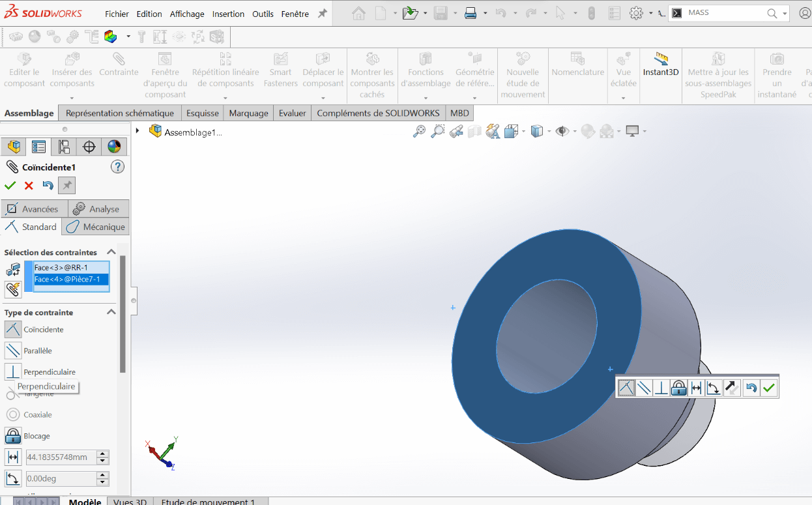The width and height of the screenshot is (812, 505).
Task: Click the Instant3D tool in the ribbon
Action: [661, 65]
